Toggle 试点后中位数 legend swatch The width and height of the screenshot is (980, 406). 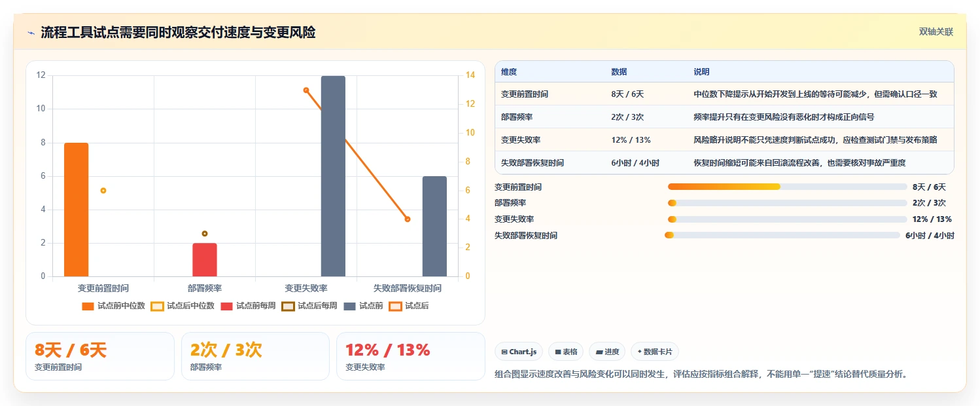coord(158,306)
